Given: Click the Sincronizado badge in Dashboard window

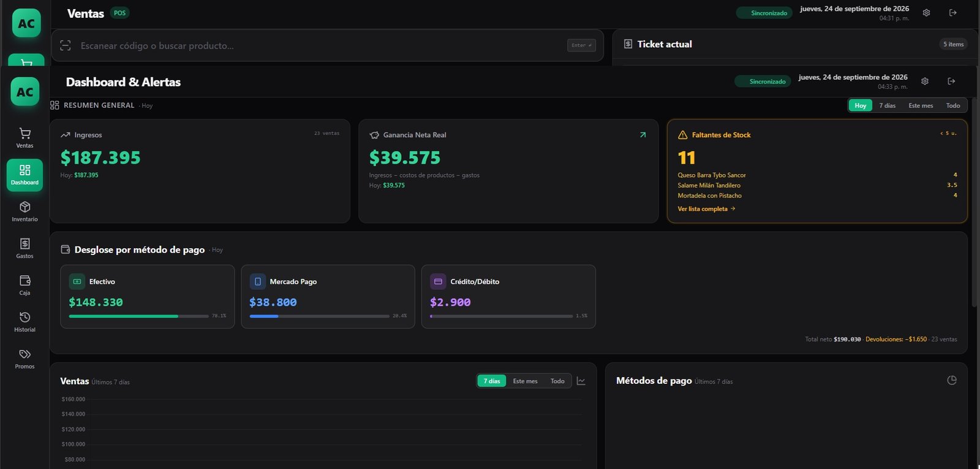Looking at the screenshot, I should coord(763,82).
